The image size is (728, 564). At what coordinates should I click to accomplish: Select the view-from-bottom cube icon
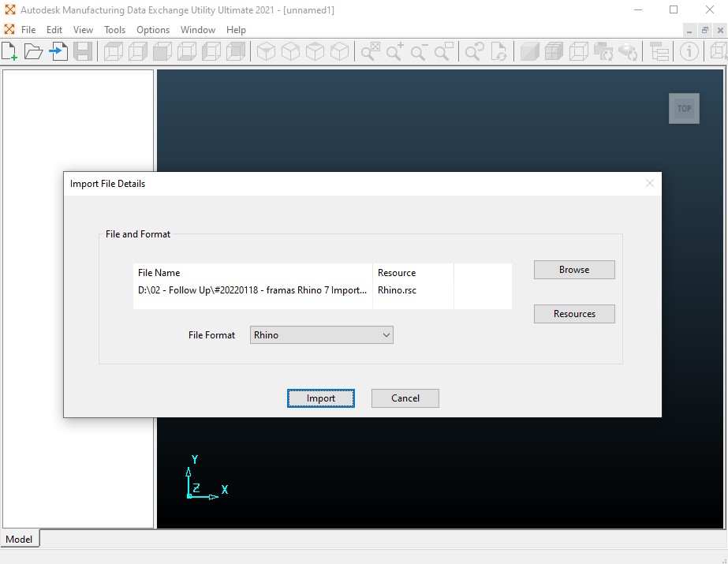187,51
